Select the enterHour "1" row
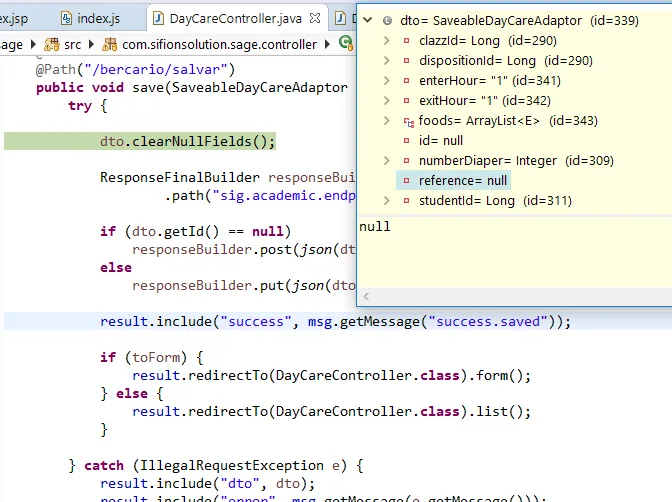Image resolution: width=672 pixels, height=502 pixels. click(490, 81)
